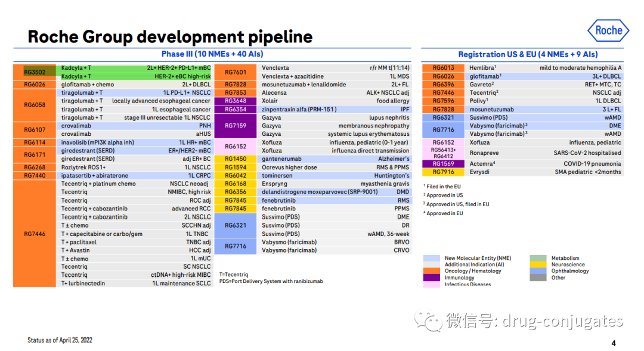This screenshot has width=644, height=351.
Task: Click the Oncology / Hematology orange legend swatch
Action: [x=431, y=271]
